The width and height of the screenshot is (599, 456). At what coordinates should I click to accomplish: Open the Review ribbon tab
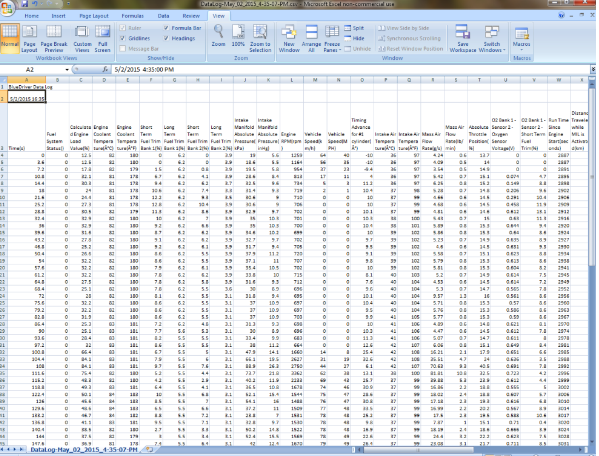(191, 16)
